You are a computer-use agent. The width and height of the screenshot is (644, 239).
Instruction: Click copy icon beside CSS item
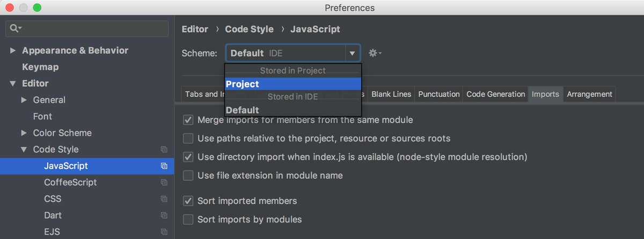(x=164, y=199)
